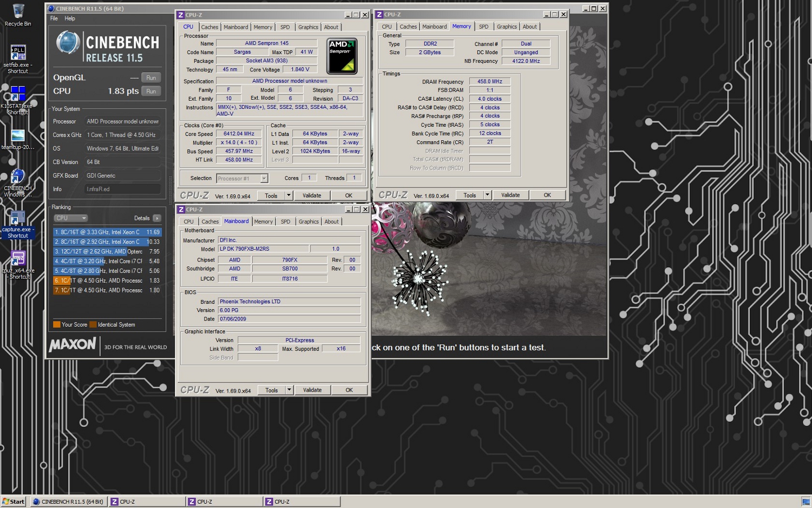Click the MAXON logo in Cinebench
This screenshot has width=812, height=508.
[73, 344]
